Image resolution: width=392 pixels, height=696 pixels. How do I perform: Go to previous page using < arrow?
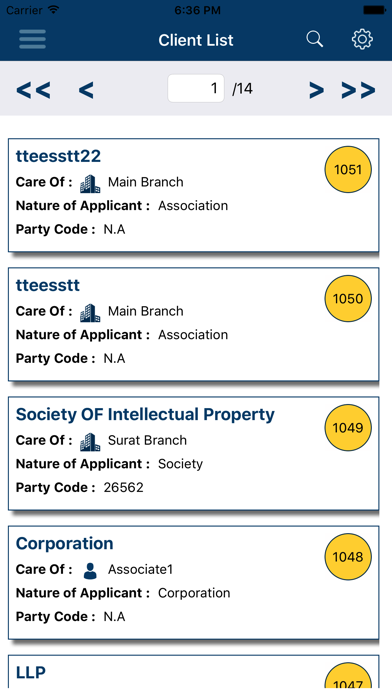[x=86, y=90]
